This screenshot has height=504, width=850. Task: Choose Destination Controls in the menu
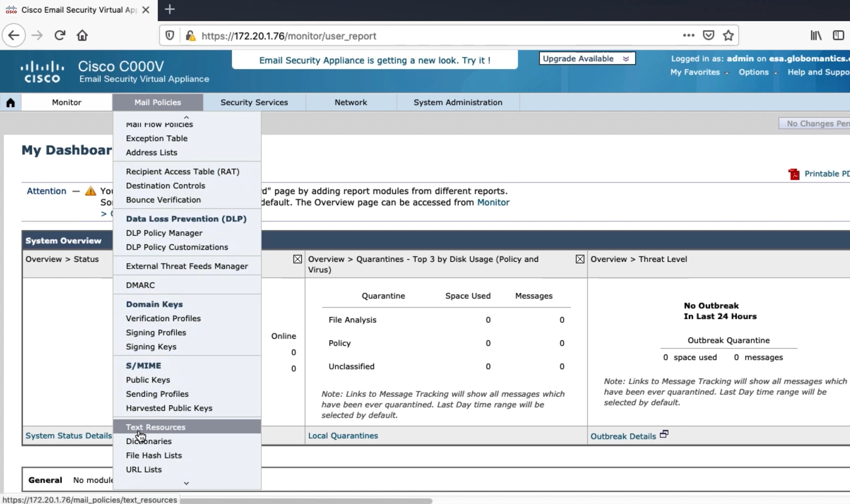click(165, 185)
